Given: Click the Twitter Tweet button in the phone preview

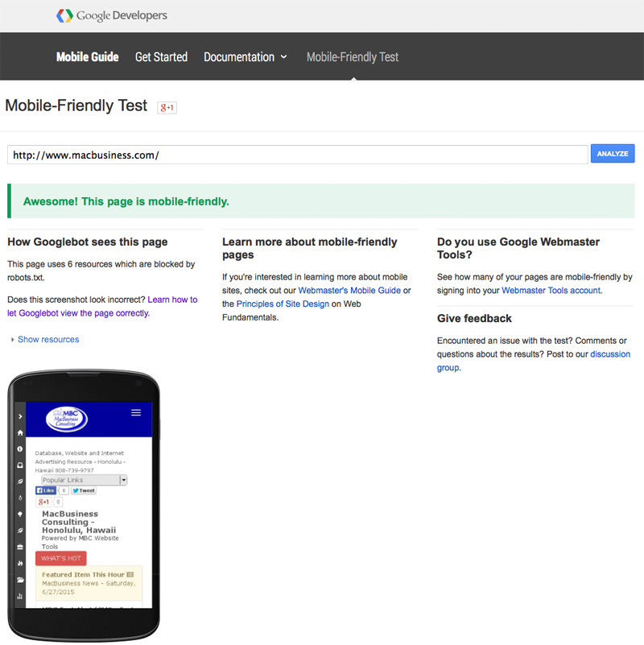Looking at the screenshot, I should pyautogui.click(x=84, y=490).
